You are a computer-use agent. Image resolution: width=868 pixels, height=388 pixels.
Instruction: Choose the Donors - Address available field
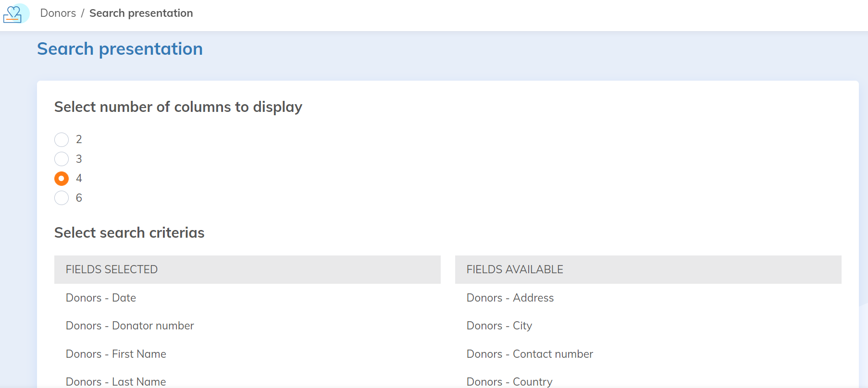click(510, 298)
